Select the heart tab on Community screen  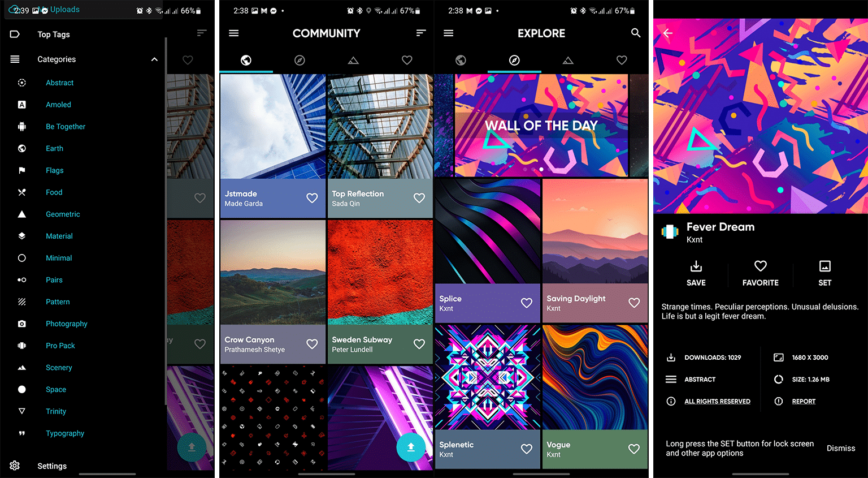pos(407,60)
